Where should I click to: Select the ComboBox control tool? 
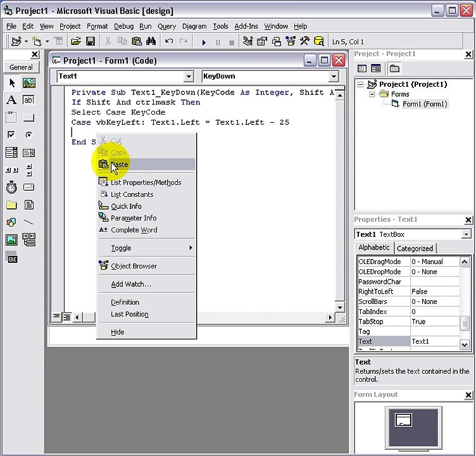coord(11,152)
